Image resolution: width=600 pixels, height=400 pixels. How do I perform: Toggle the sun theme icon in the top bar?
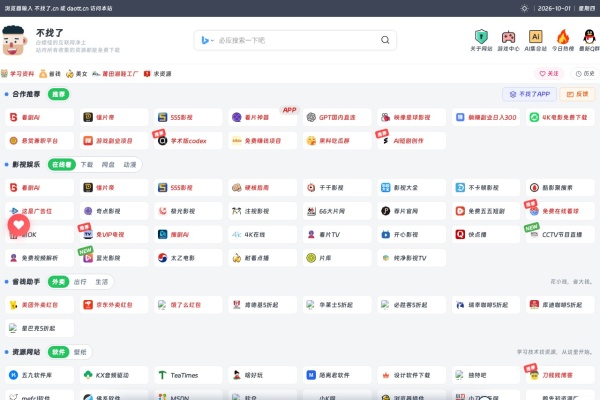pyautogui.click(x=524, y=8)
